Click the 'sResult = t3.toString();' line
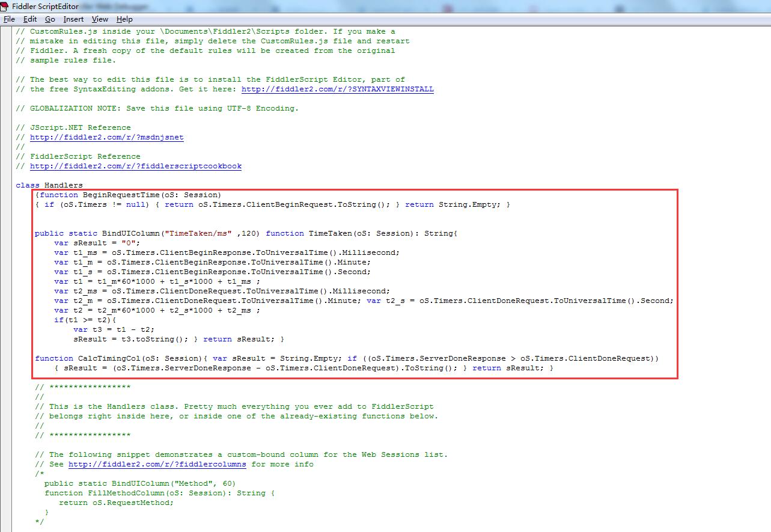Image resolution: width=771 pixels, height=532 pixels. (x=179, y=339)
